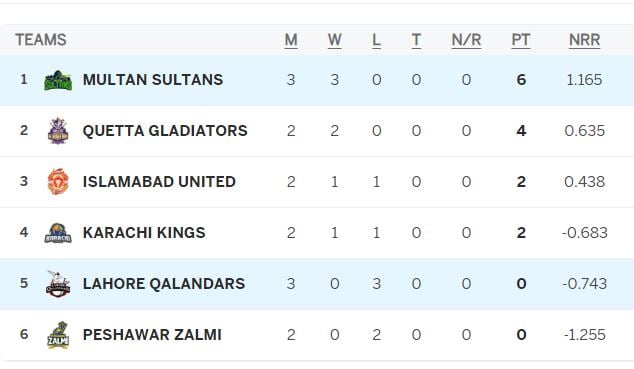Image resolution: width=634 pixels, height=369 pixels.
Task: Click the L losses column header
Action: coord(376,40)
